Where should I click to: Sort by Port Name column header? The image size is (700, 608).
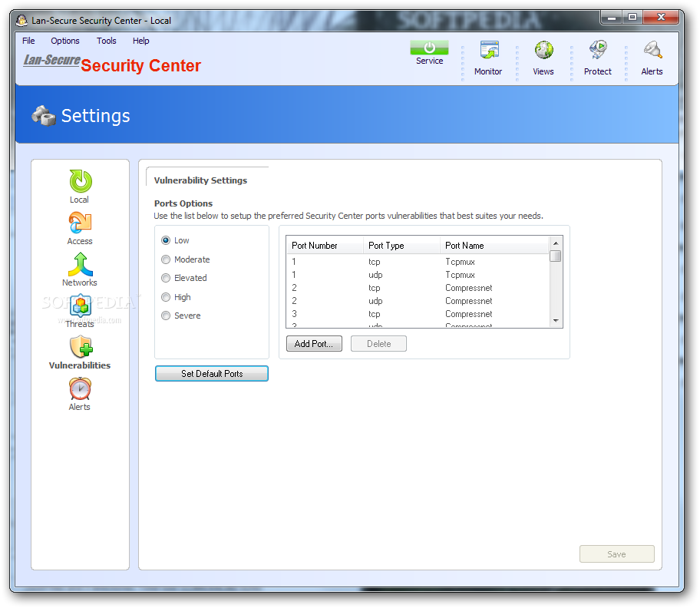[x=494, y=246]
